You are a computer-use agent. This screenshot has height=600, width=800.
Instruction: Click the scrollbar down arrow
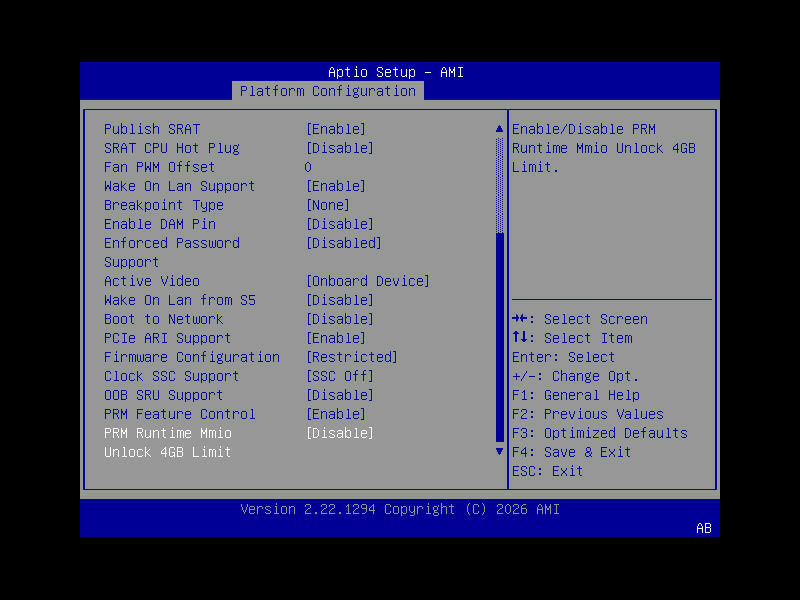(499, 452)
